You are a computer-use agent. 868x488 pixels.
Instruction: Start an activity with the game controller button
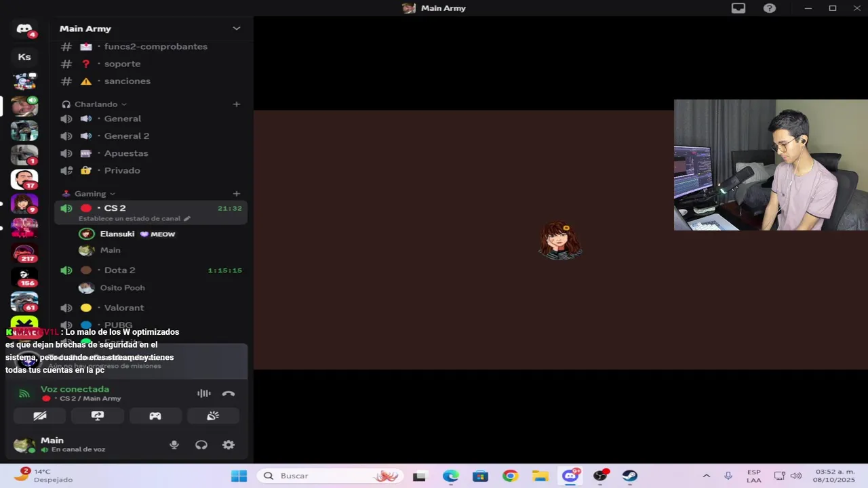click(155, 415)
